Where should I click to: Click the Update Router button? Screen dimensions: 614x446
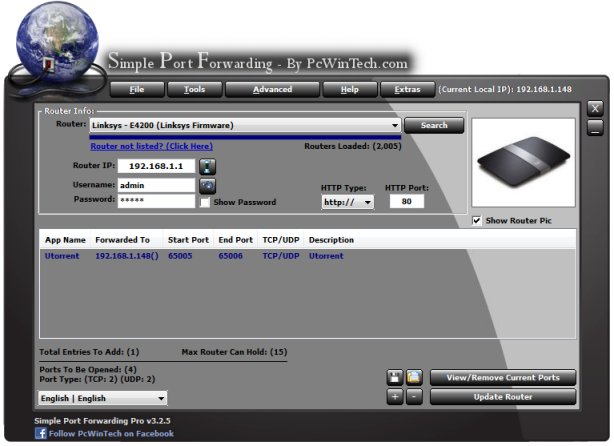pyautogui.click(x=503, y=397)
